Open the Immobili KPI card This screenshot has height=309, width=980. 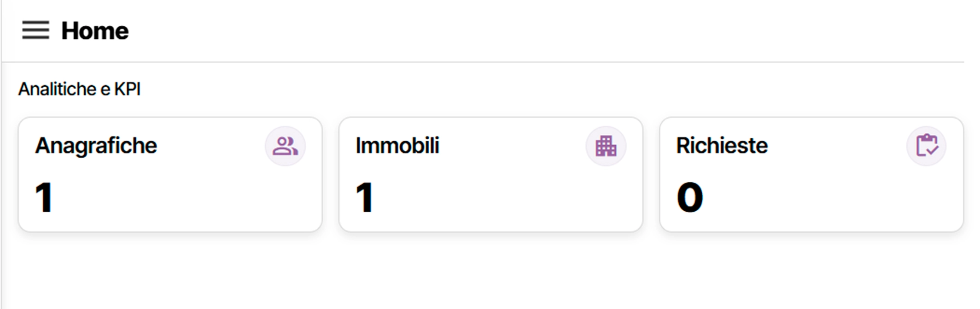490,203
